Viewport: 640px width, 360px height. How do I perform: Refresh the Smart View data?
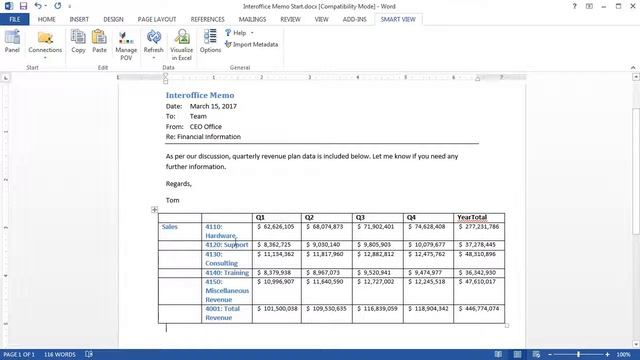[x=153, y=42]
